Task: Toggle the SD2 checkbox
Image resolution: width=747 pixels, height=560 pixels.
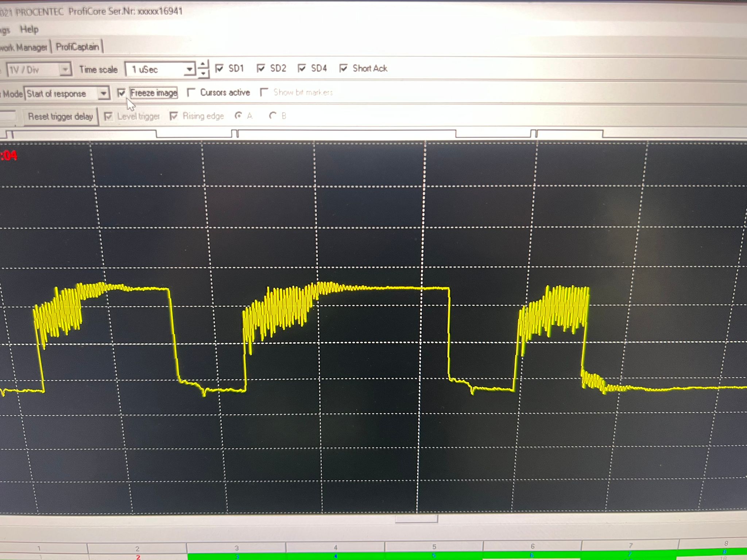Action: click(x=261, y=69)
